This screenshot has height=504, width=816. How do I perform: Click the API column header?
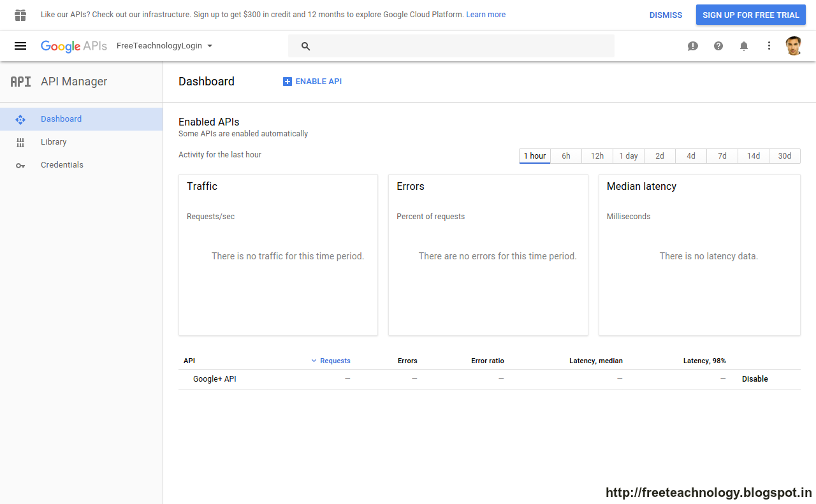[x=189, y=361]
